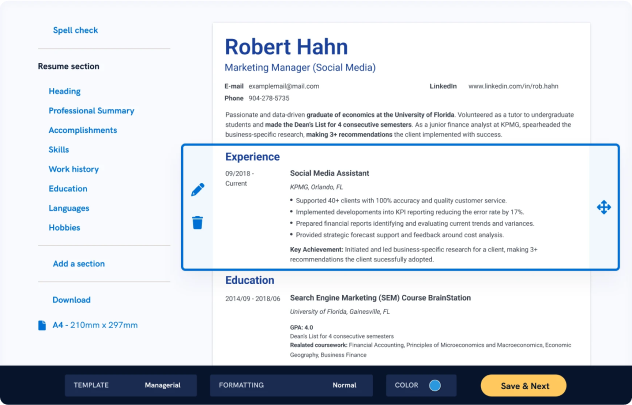Viewport: 632px width, 405px height.
Task: Go to Heading resume section
Action: tap(65, 91)
